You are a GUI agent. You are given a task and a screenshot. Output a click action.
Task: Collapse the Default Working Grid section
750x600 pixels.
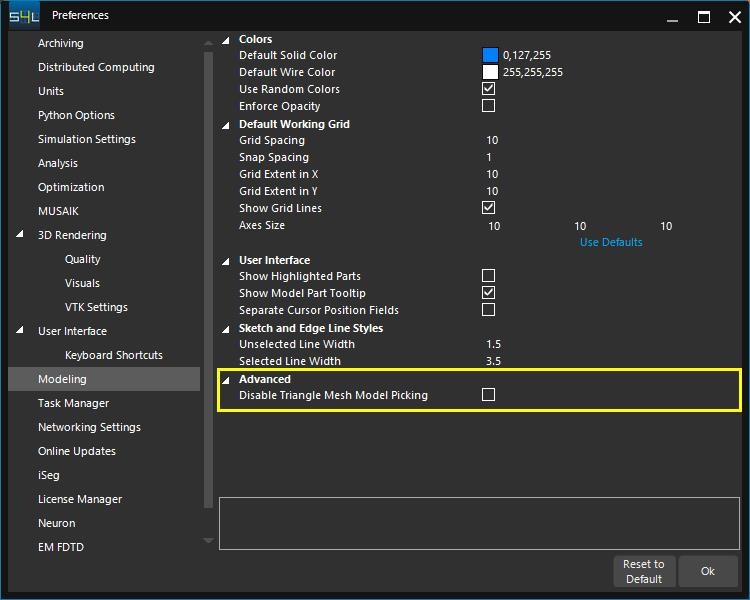pyautogui.click(x=226, y=125)
